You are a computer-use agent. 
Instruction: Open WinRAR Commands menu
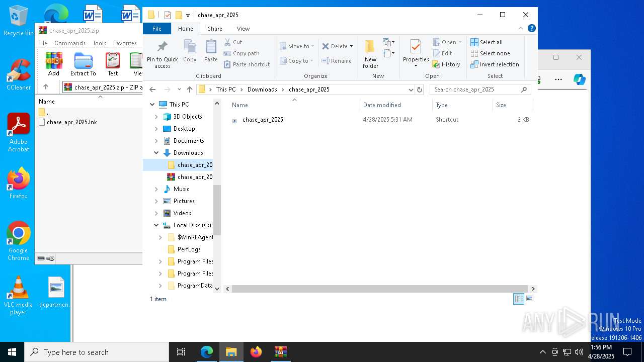coord(70,43)
